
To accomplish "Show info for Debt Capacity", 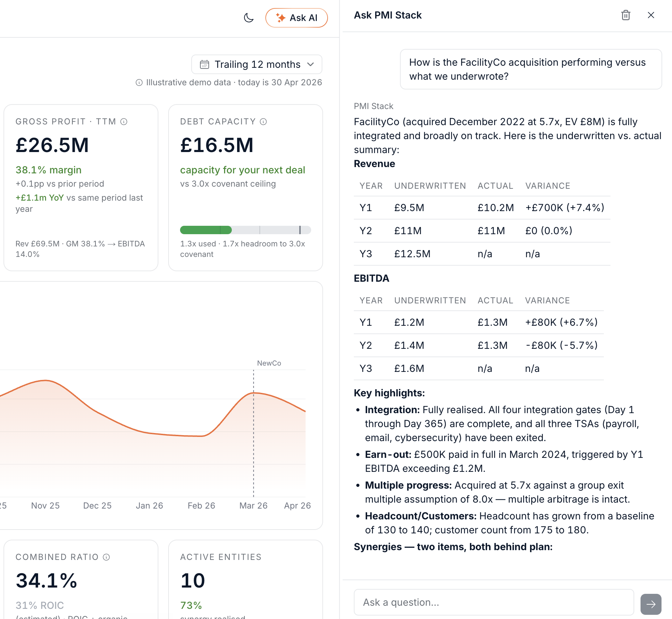I will [x=263, y=122].
